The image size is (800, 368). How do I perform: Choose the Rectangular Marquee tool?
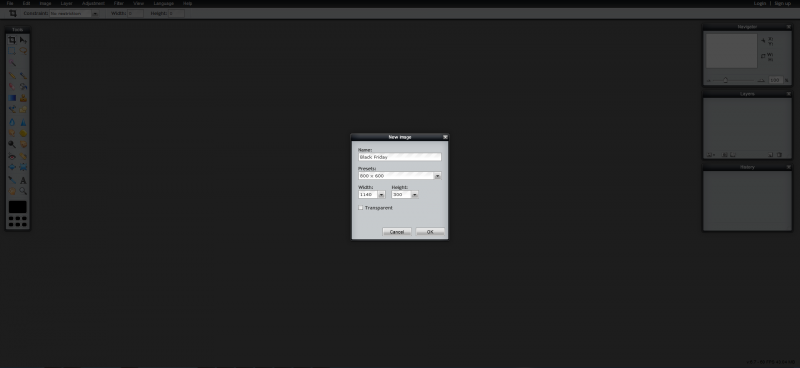click(12, 51)
